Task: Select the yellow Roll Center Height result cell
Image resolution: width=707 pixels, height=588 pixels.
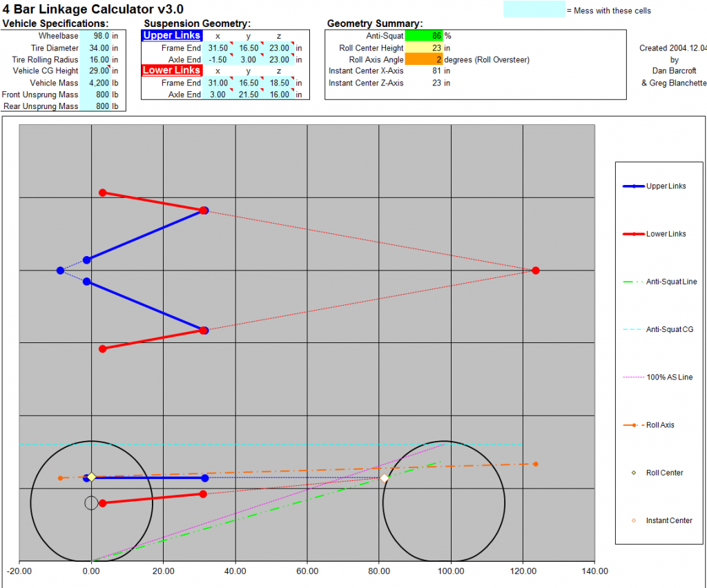Action: (x=424, y=48)
